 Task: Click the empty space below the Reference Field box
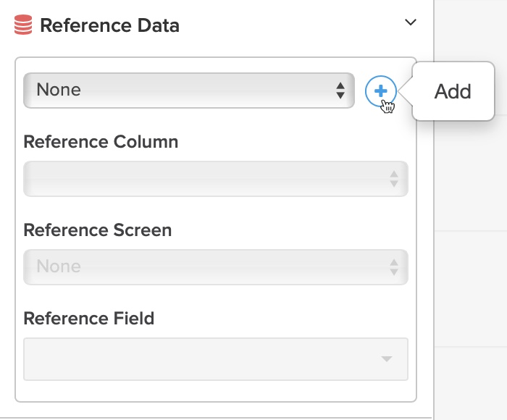(216, 390)
